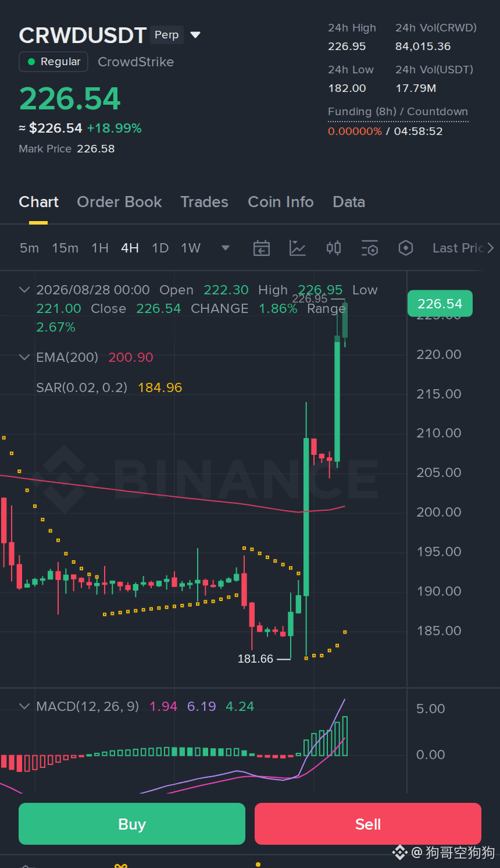
Task: Tap the CrowdStrike name text
Action: pos(135,62)
